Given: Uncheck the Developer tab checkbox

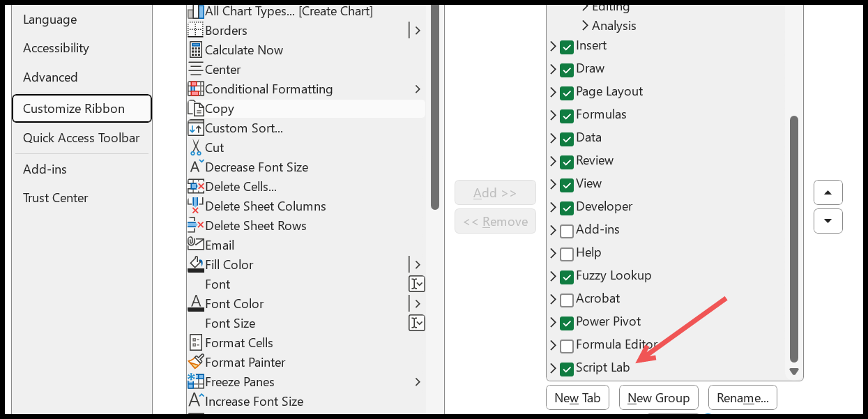Looking at the screenshot, I should pos(567,207).
